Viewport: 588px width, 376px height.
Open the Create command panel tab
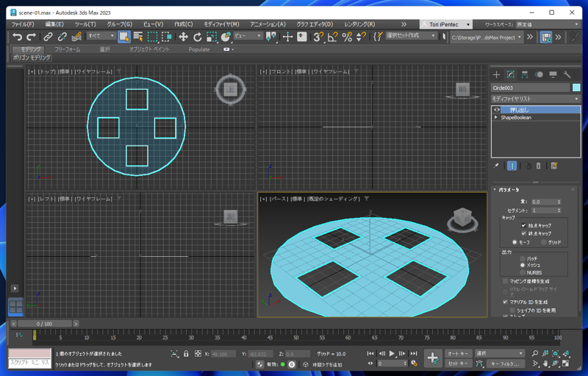pos(497,74)
